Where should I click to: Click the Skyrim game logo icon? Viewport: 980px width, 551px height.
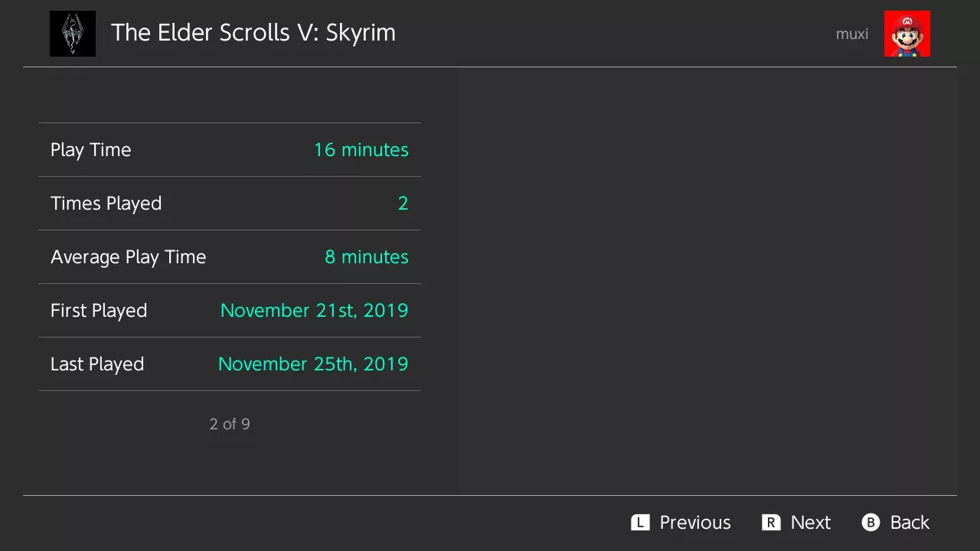73,34
